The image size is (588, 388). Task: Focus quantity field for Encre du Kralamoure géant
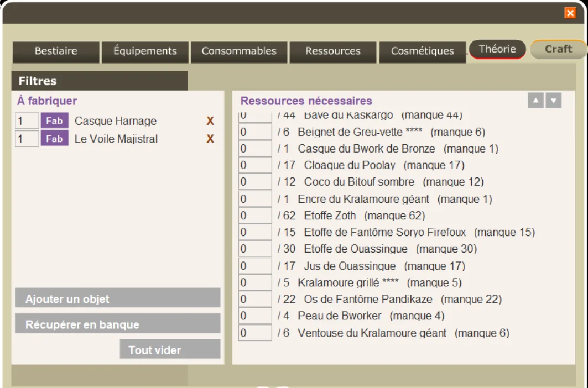coord(255,198)
